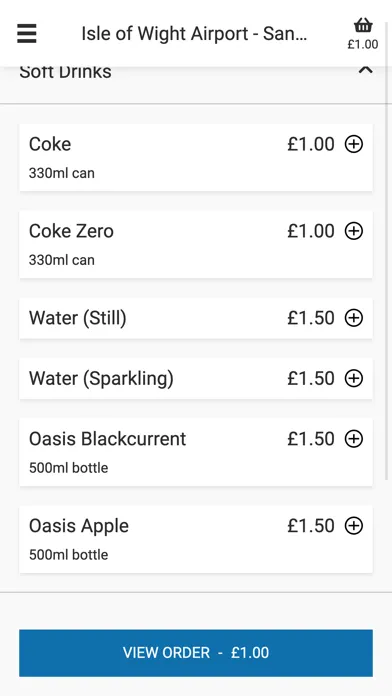This screenshot has height=696, width=392.
Task: Click the View Order £1.00 button
Action: coord(196,653)
